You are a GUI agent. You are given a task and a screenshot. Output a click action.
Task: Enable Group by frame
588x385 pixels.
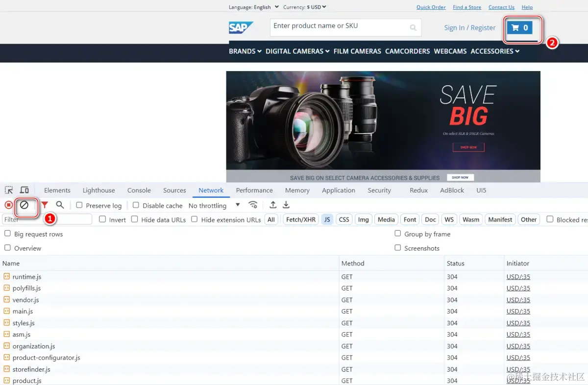pos(398,234)
